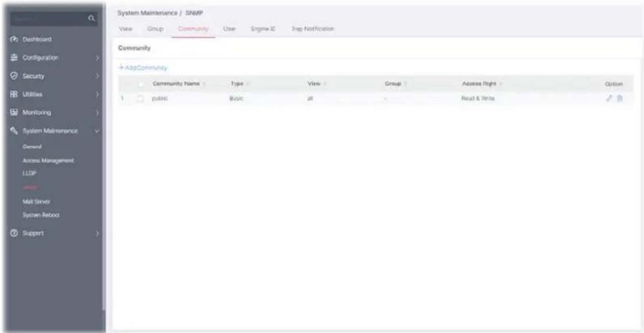Click the Add Community link
Image resolution: width=644 pixels, height=333 pixels.
point(143,67)
